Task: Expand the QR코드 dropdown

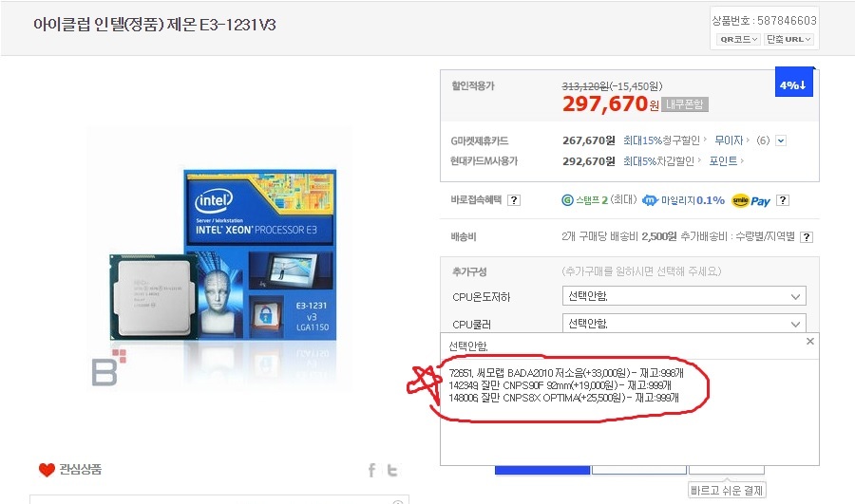Action: click(738, 39)
